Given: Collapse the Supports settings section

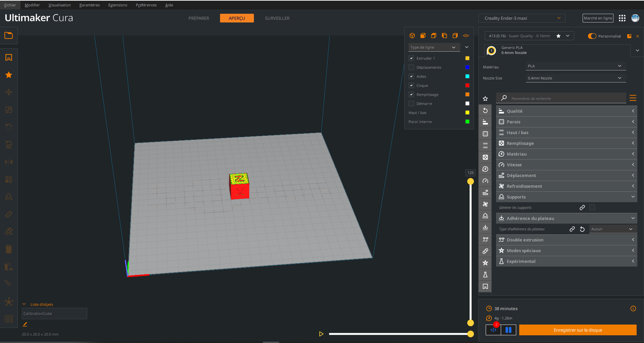Looking at the screenshot, I should click(x=566, y=197).
